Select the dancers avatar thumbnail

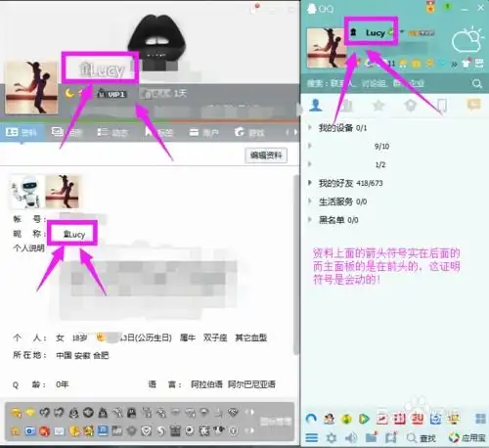coord(63,192)
